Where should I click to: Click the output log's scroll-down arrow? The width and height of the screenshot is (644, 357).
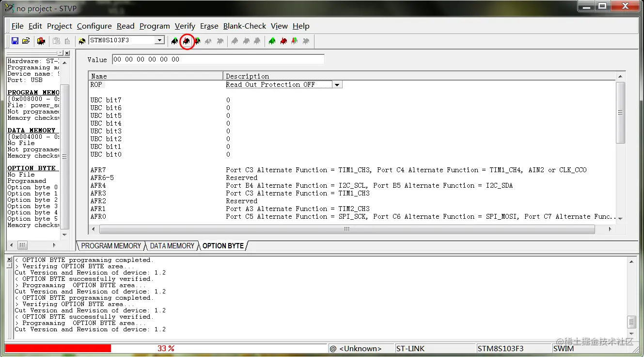[631, 334]
